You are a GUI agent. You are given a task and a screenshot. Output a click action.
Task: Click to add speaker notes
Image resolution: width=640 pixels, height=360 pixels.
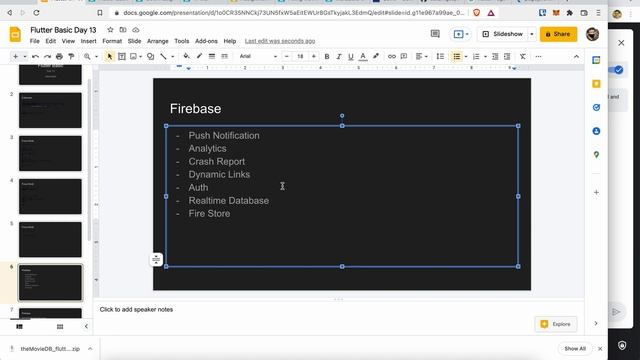pyautogui.click(x=136, y=309)
